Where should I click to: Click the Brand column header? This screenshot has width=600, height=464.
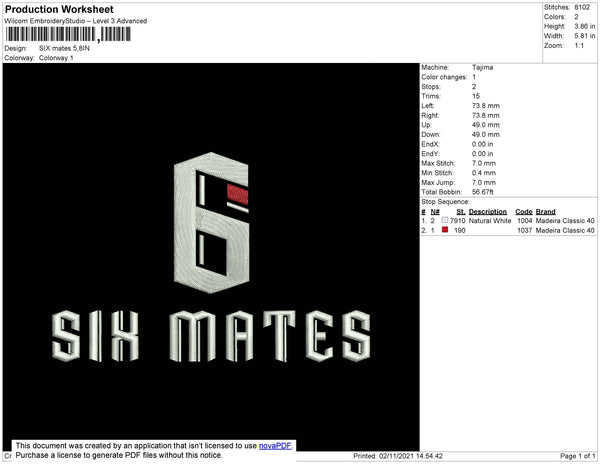tap(545, 212)
